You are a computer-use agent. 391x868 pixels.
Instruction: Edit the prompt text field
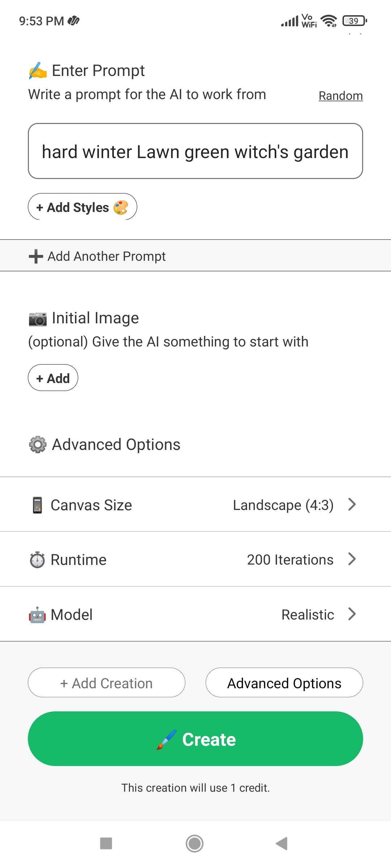(195, 152)
